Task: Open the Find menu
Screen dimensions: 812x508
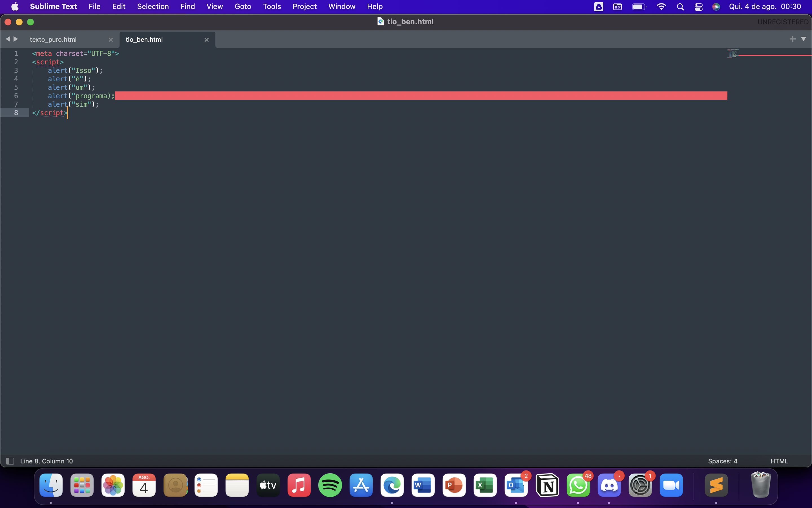Action: (x=187, y=6)
